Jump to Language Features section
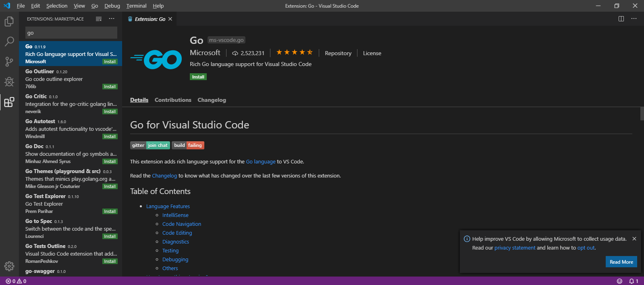Viewport: 644px width, 285px height. pyautogui.click(x=168, y=206)
